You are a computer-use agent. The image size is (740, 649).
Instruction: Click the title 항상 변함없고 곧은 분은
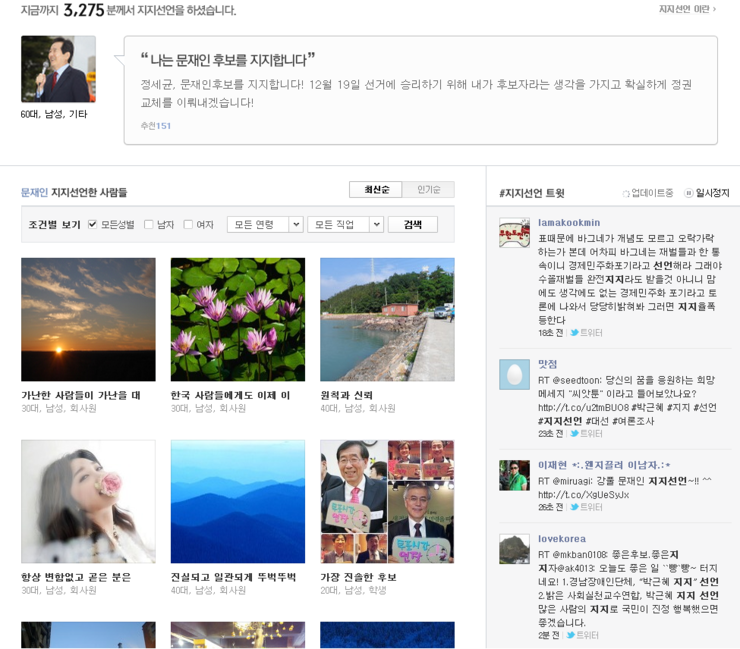pos(76,577)
